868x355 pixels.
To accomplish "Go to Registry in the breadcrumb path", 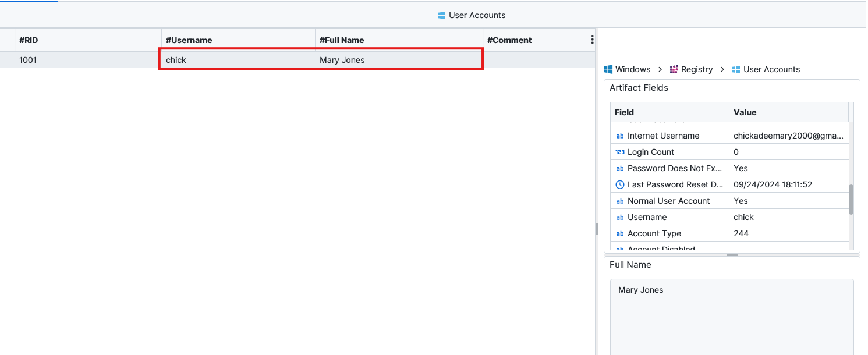I will [x=697, y=69].
